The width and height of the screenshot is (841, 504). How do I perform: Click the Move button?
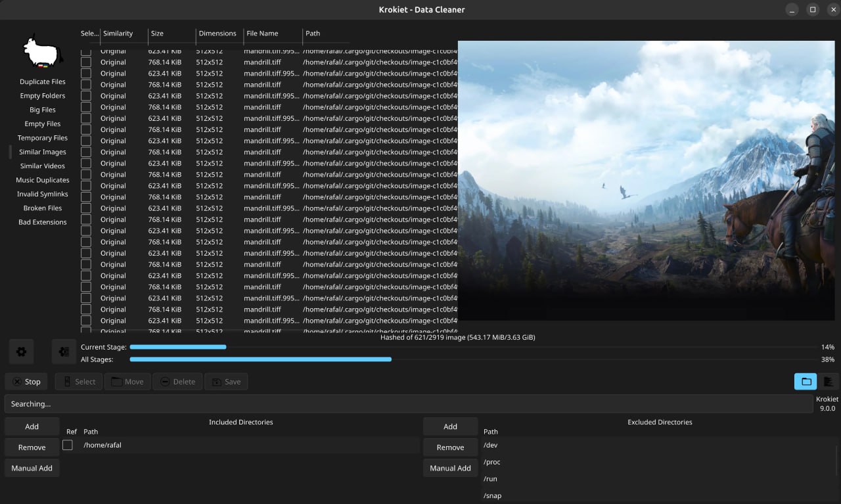127,381
